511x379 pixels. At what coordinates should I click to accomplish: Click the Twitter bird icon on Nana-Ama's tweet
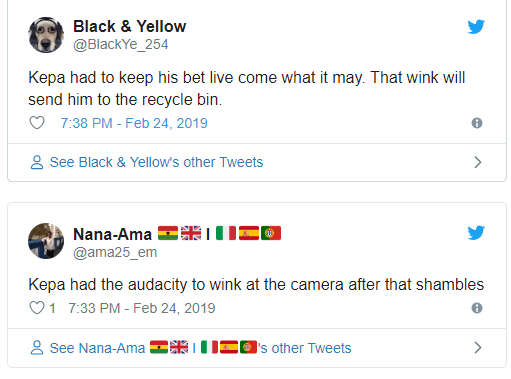(476, 233)
